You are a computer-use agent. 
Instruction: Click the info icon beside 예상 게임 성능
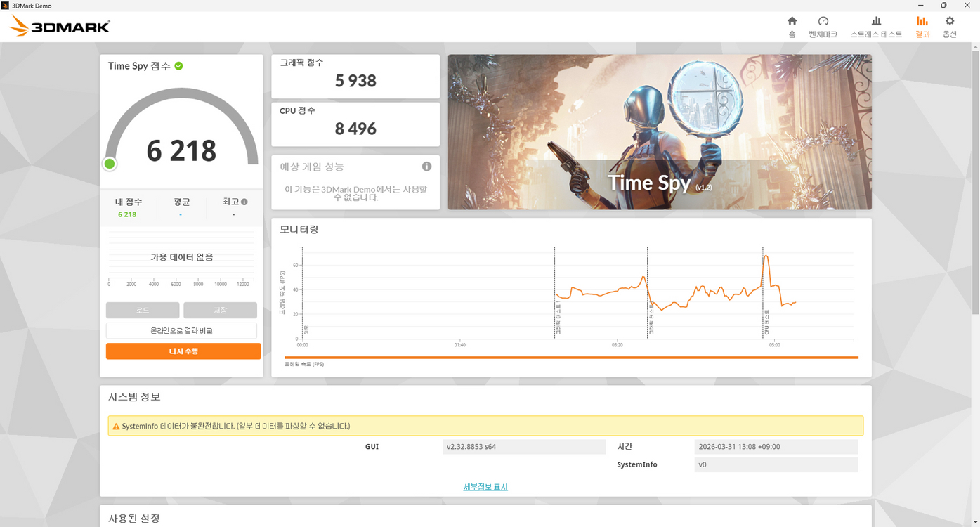[426, 166]
